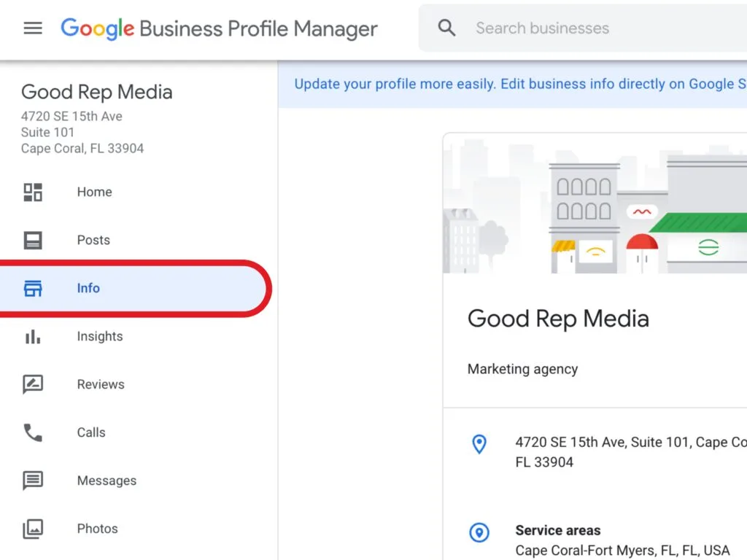
Task: Click the Google logo
Action: [98, 28]
